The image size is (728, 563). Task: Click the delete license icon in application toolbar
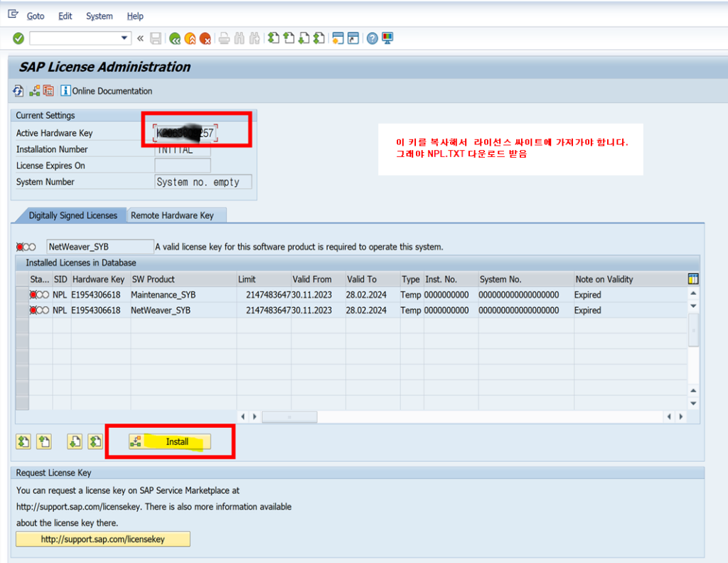click(48, 91)
